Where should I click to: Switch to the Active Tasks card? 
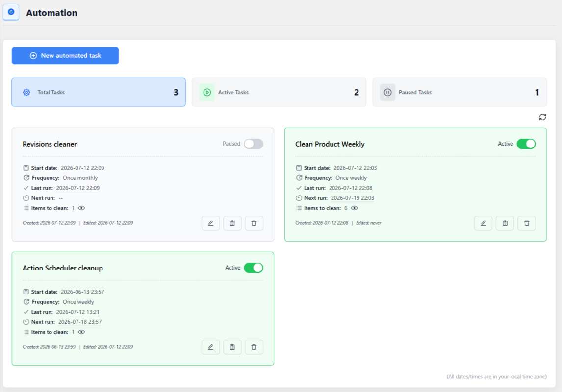tap(279, 92)
